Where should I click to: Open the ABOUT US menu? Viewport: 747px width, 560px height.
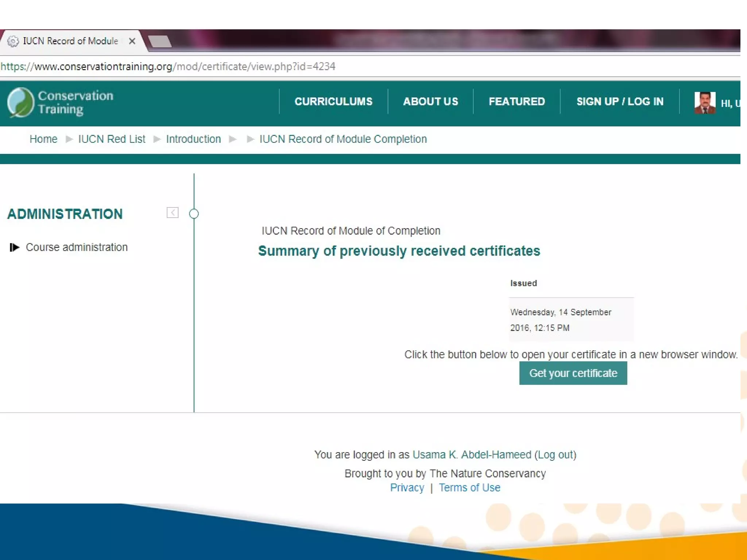pyautogui.click(x=430, y=101)
